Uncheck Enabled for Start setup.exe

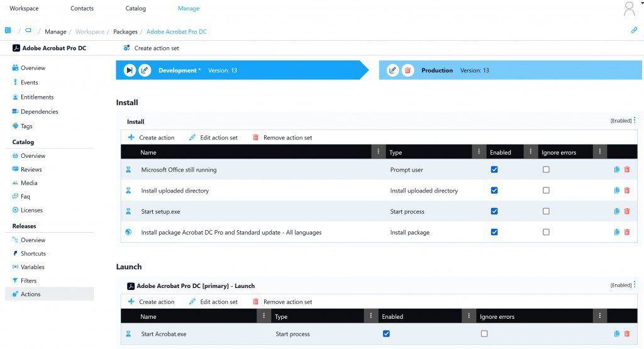(x=494, y=211)
